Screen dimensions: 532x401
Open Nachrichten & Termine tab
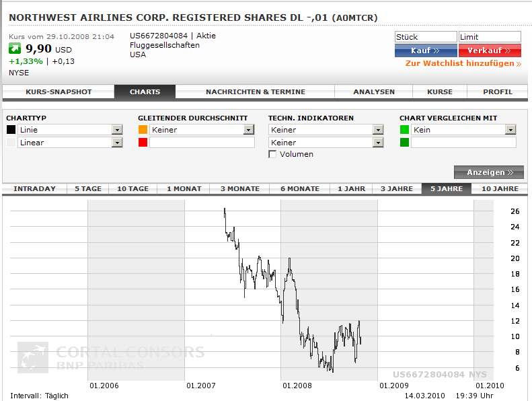pos(255,92)
